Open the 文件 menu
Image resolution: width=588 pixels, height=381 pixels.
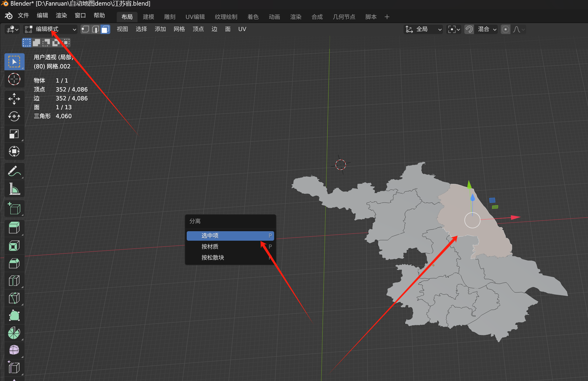[23, 15]
